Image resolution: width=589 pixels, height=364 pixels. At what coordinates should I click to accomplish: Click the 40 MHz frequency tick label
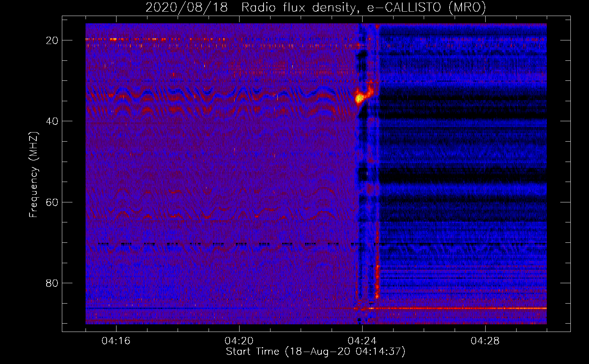[52, 121]
